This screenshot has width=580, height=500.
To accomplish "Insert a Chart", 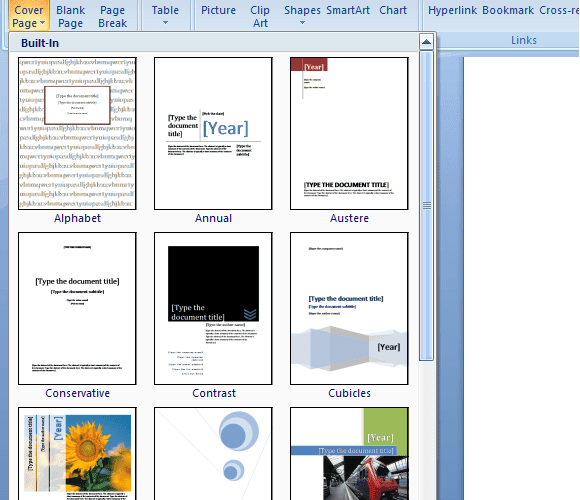I will point(393,11).
